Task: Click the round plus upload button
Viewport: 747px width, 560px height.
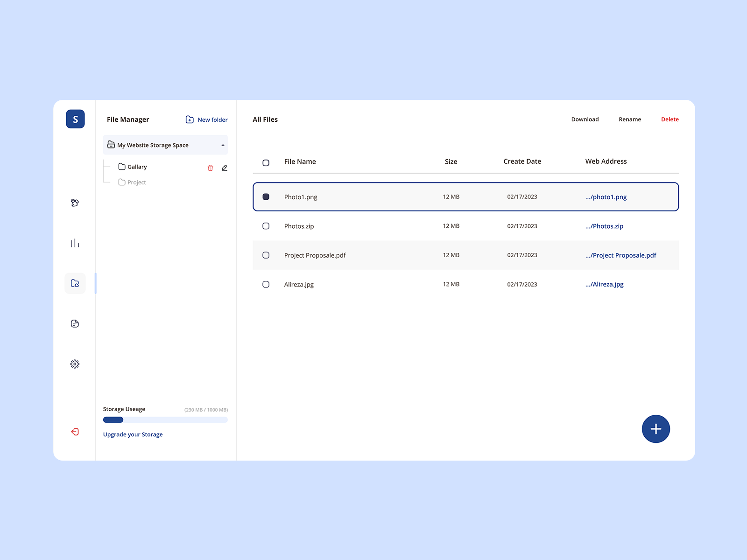Action: (656, 429)
